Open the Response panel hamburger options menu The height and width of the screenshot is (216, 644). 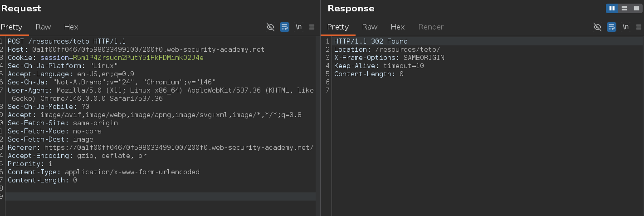coord(639,27)
